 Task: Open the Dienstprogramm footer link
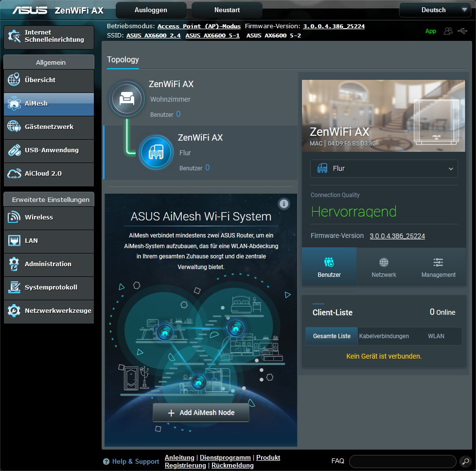pyautogui.click(x=225, y=457)
